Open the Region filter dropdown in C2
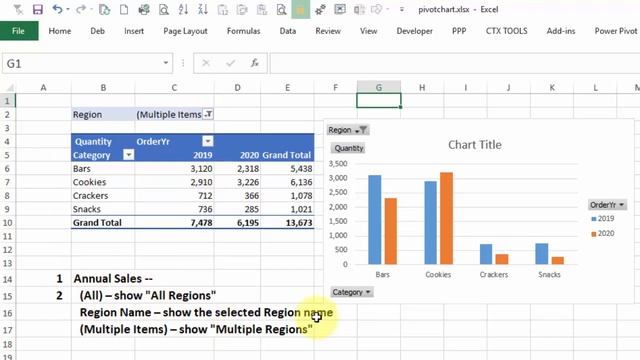 click(x=208, y=114)
